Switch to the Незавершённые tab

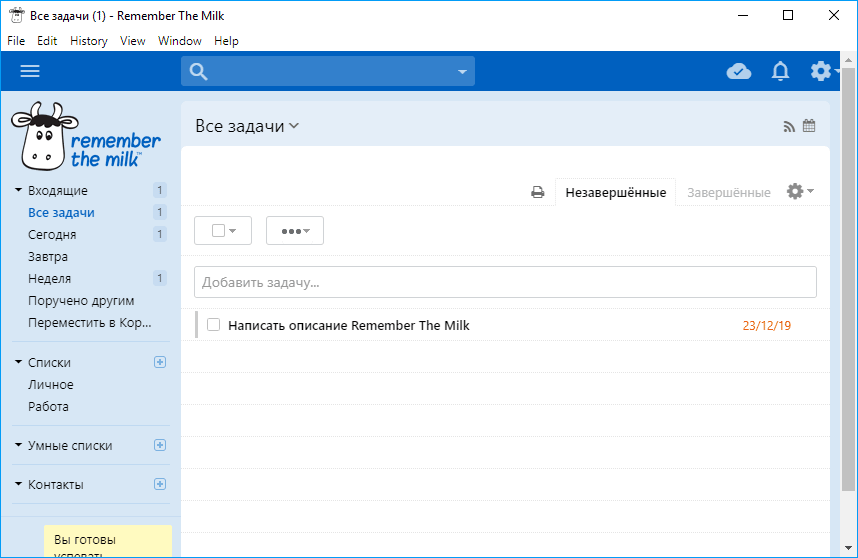point(616,193)
